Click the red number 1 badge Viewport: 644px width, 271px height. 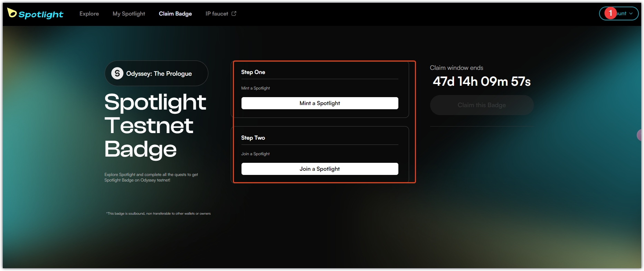610,13
